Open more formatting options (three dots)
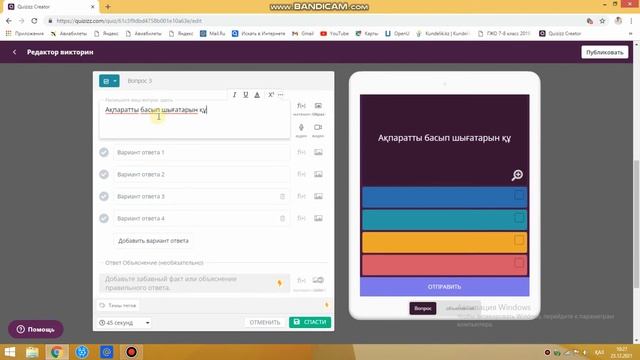640x360 pixels. (280, 95)
